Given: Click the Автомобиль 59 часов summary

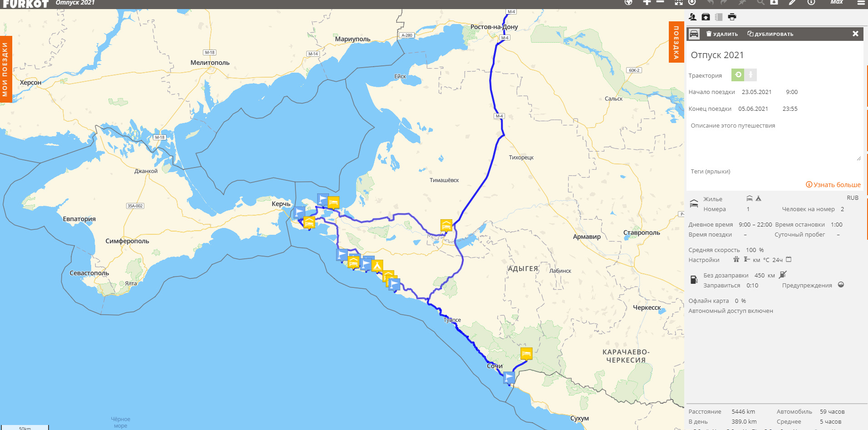Looking at the screenshot, I should 810,411.
